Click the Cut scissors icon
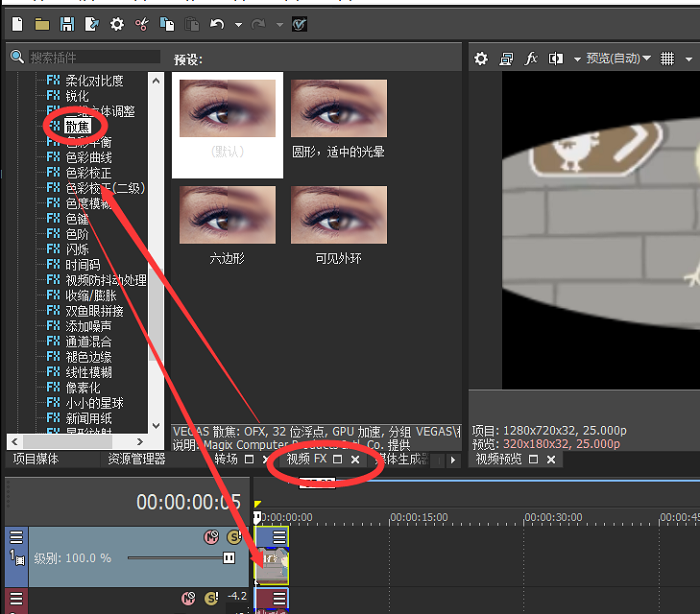Image resolution: width=700 pixels, height=614 pixels. click(142, 24)
